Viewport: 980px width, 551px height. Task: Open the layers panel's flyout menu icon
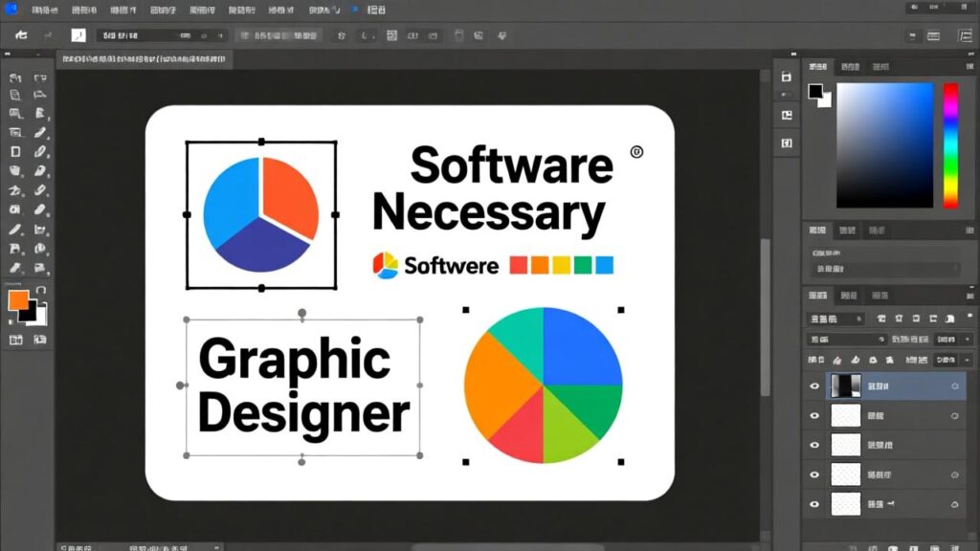pos(969,296)
